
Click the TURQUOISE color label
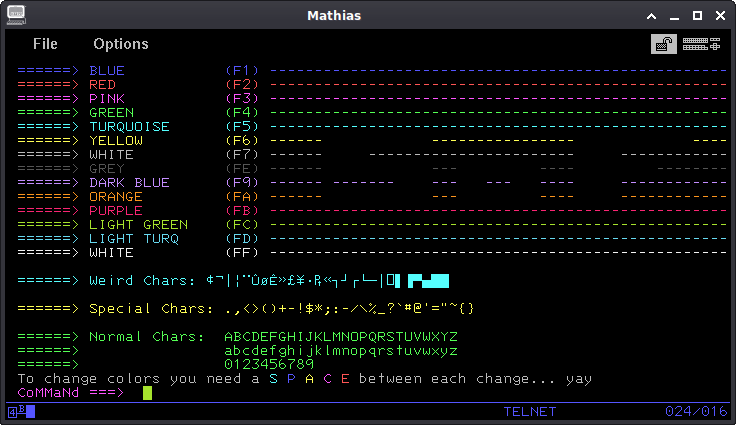[130, 127]
